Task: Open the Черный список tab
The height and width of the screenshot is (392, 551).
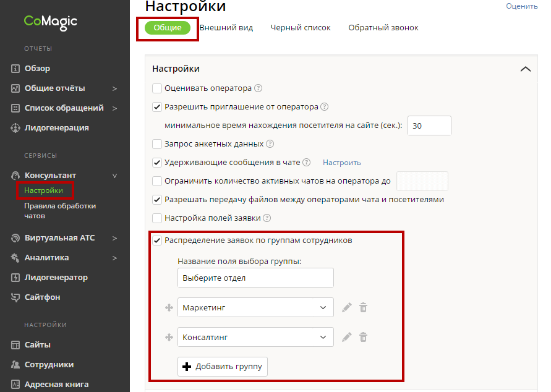Action: (x=301, y=28)
